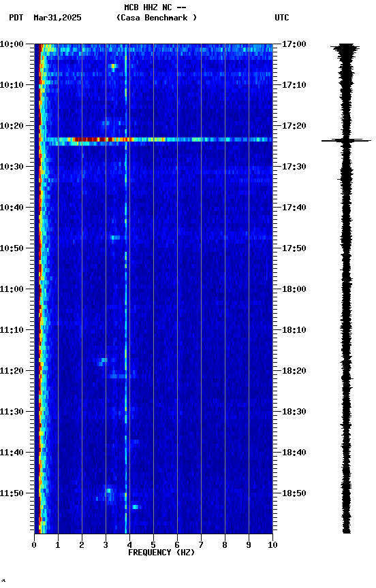Click the 'UTC' timezone label
Screen dimensions: 376x588
pyautogui.click(x=282, y=18)
